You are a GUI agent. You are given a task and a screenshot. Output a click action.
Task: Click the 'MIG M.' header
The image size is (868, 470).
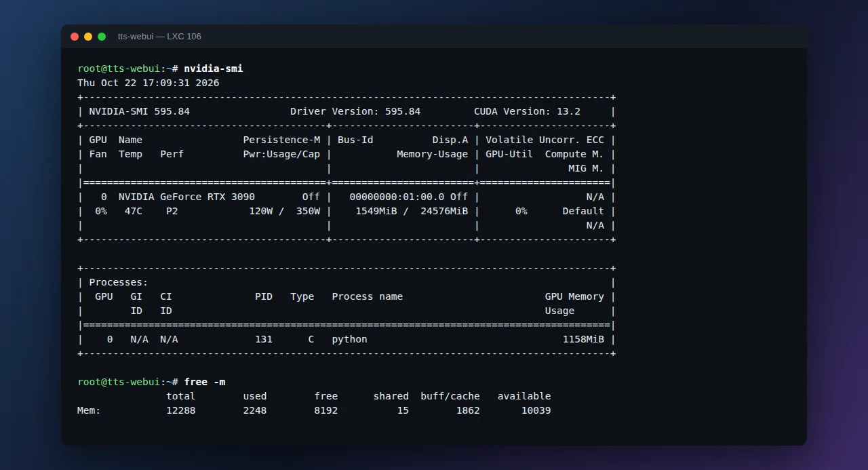587,168
